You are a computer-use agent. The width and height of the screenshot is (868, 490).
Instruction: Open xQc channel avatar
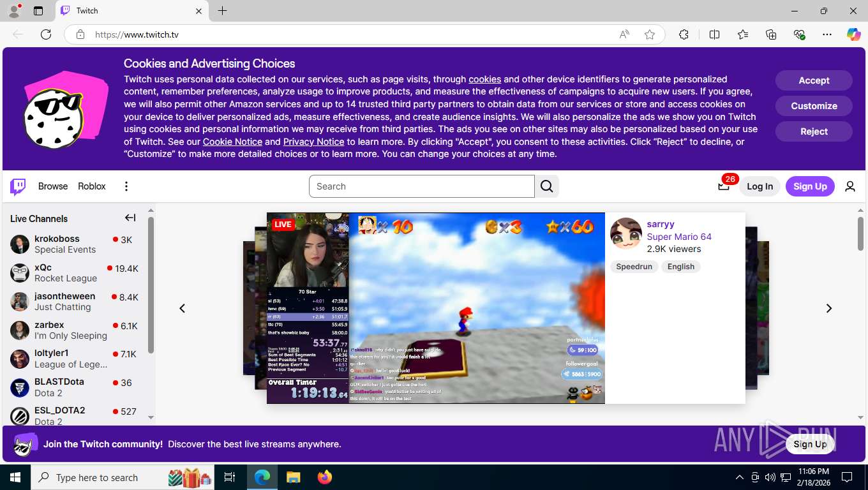click(20, 273)
